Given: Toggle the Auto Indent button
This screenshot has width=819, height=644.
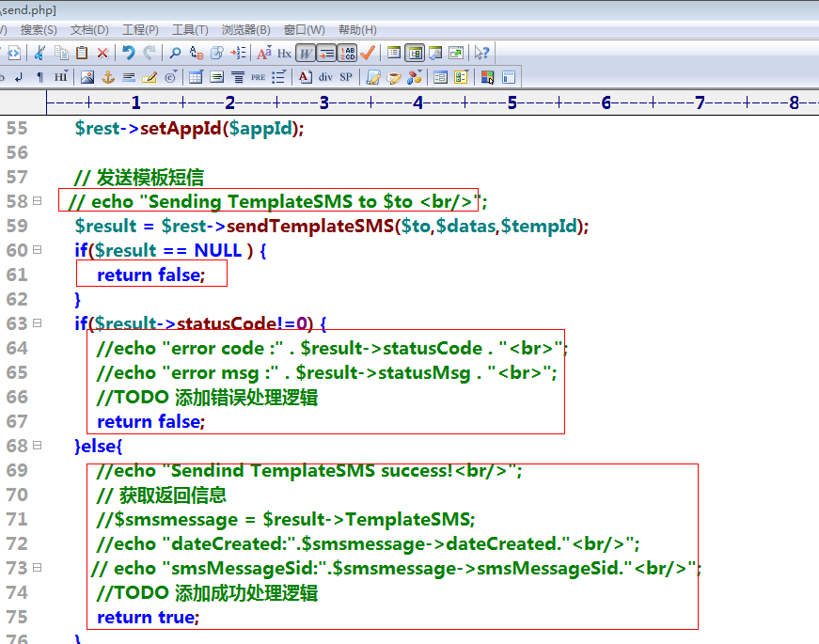Looking at the screenshot, I should [x=326, y=53].
